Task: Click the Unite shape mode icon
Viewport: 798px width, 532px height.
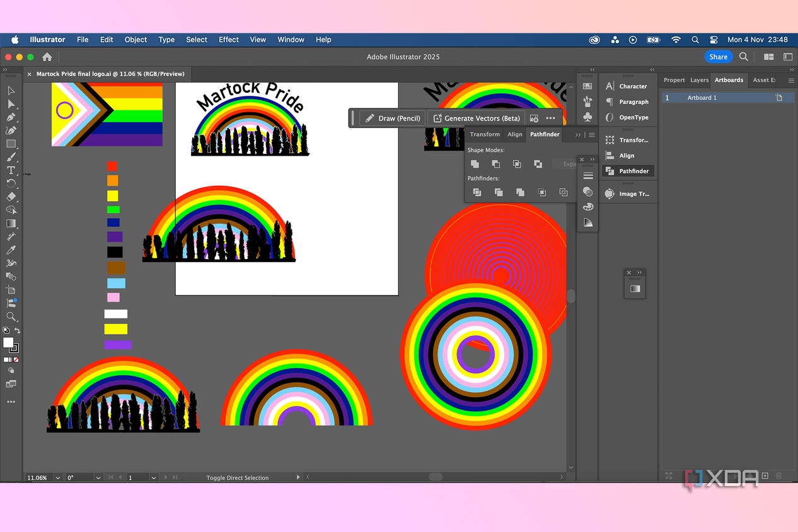Action: point(475,164)
